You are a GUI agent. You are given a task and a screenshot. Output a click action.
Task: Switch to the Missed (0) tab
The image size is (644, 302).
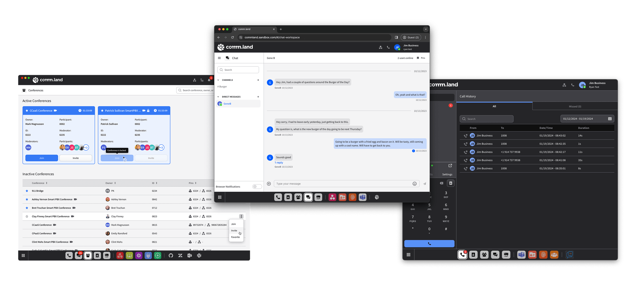(x=574, y=106)
